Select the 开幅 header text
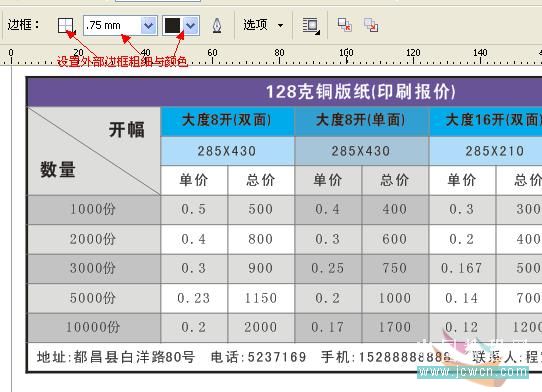This screenshot has width=542, height=392. 127,130
